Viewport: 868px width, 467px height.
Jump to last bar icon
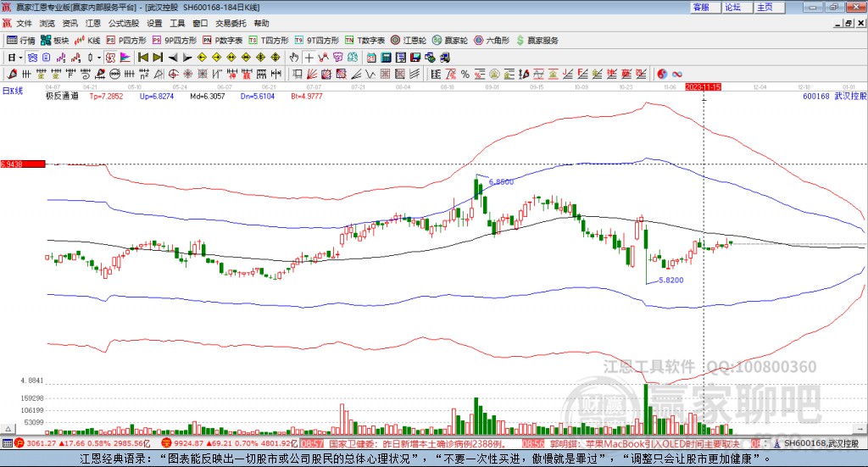tap(158, 58)
